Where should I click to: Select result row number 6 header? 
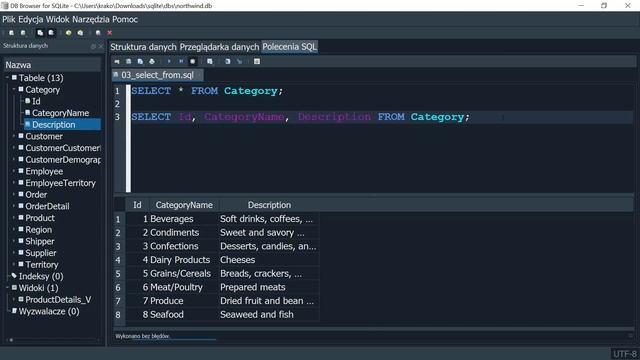coord(118,287)
